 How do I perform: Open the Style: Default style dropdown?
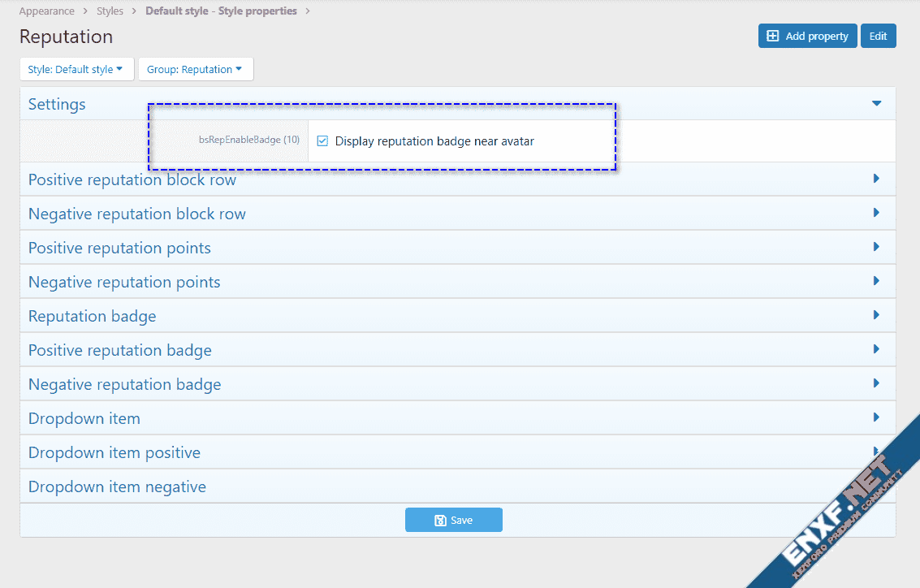click(77, 69)
